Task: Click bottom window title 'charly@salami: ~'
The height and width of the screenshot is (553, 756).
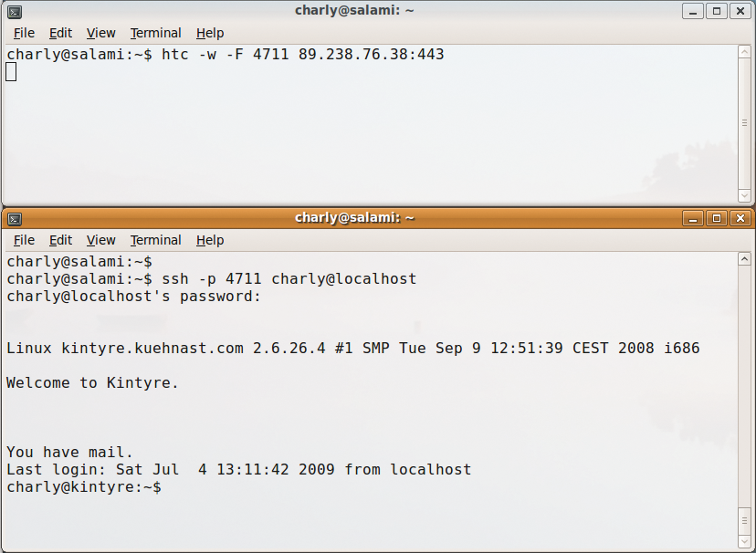Action: click(x=354, y=218)
